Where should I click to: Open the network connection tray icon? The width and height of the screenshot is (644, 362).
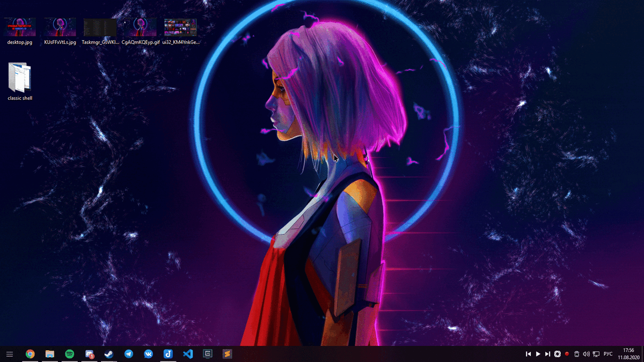[x=596, y=354]
